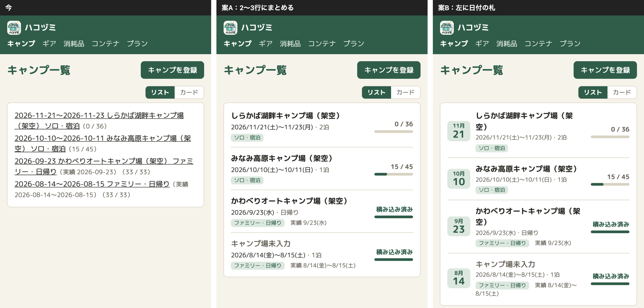Open the キャンプ tab in the 今 panel
Viewport: 644px width, 308px height.
click(x=21, y=44)
